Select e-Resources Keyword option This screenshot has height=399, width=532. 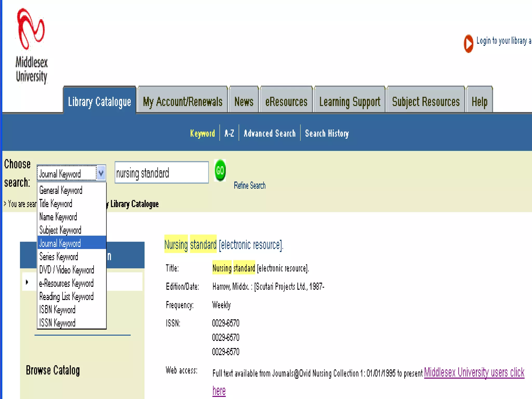tap(66, 283)
